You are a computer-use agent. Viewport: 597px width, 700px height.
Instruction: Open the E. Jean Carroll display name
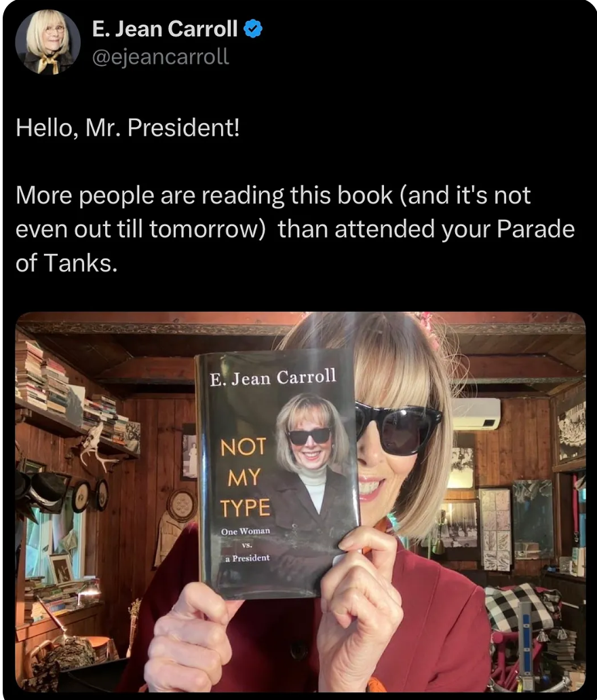click(165, 29)
